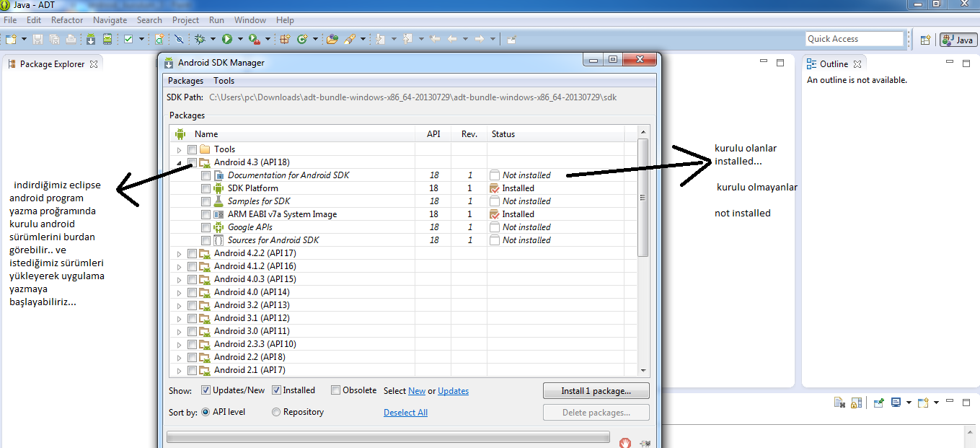The width and height of the screenshot is (980, 448).
Task: Expand the Android 4.2.2 (API 17) group
Action: pyautogui.click(x=180, y=253)
